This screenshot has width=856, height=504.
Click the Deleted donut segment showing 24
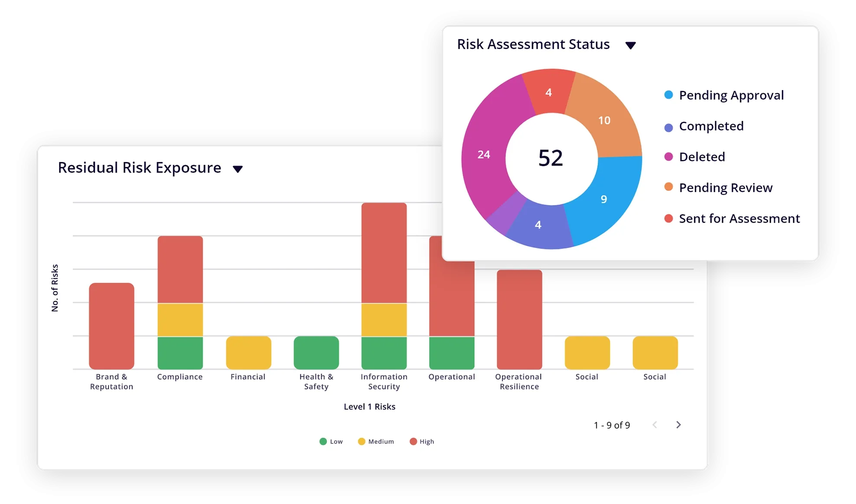[484, 155]
